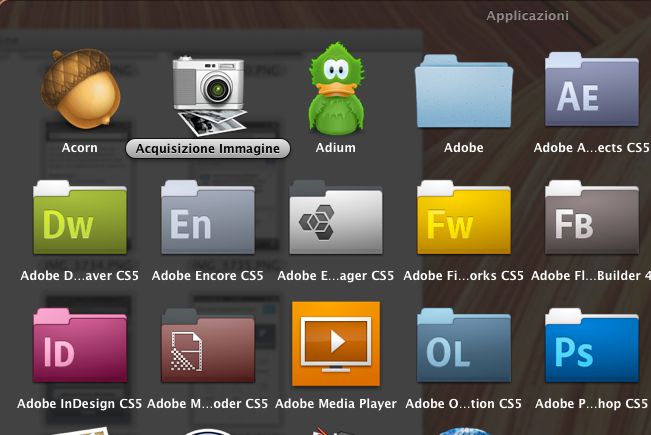Open the Adobe Extension Manager CS5 folder
This screenshot has height=435, width=651.
(336, 217)
